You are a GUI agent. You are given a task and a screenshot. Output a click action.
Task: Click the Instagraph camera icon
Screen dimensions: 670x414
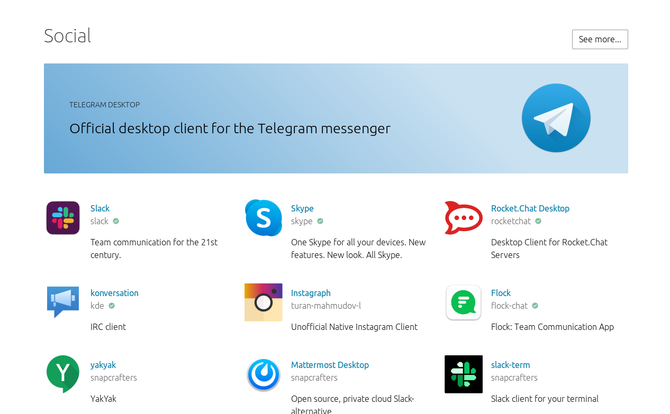pos(263,302)
